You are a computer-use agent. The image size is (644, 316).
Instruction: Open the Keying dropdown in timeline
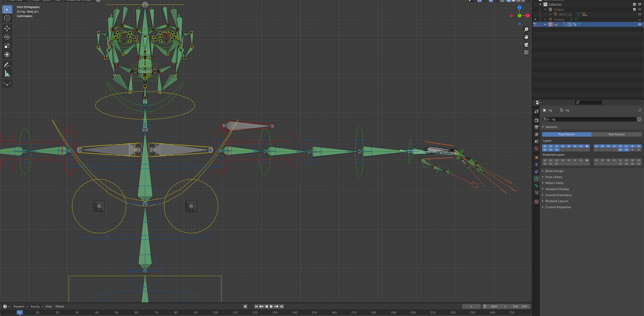(x=37, y=306)
